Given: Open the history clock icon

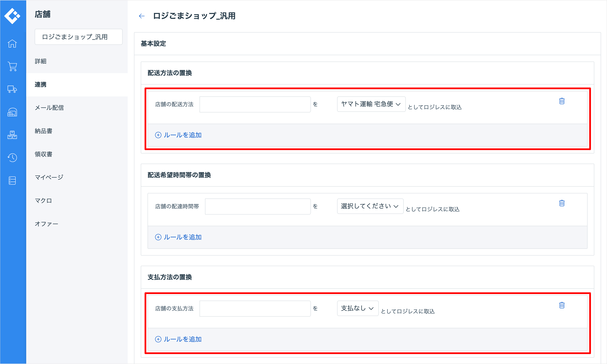Looking at the screenshot, I should pyautogui.click(x=12, y=157).
